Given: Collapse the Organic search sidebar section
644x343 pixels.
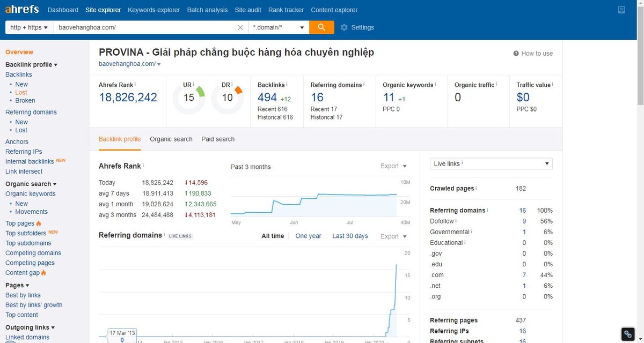Looking at the screenshot, I should point(31,184).
